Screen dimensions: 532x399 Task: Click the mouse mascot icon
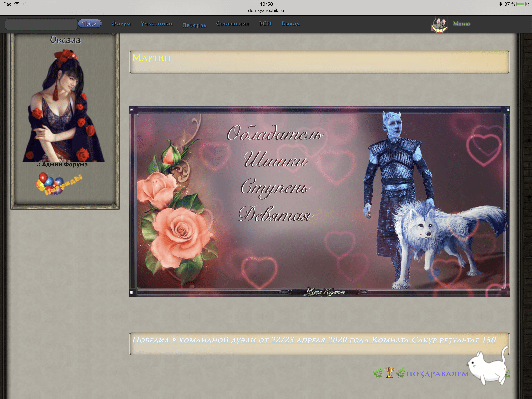[439, 24]
